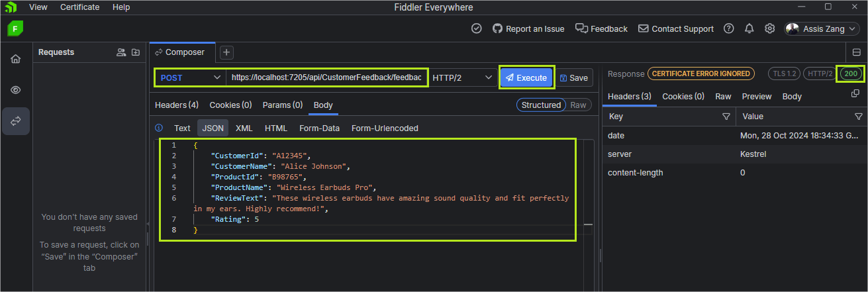This screenshot has width=868, height=292.
Task: Open the Home section in the sidebar
Action: (16, 59)
